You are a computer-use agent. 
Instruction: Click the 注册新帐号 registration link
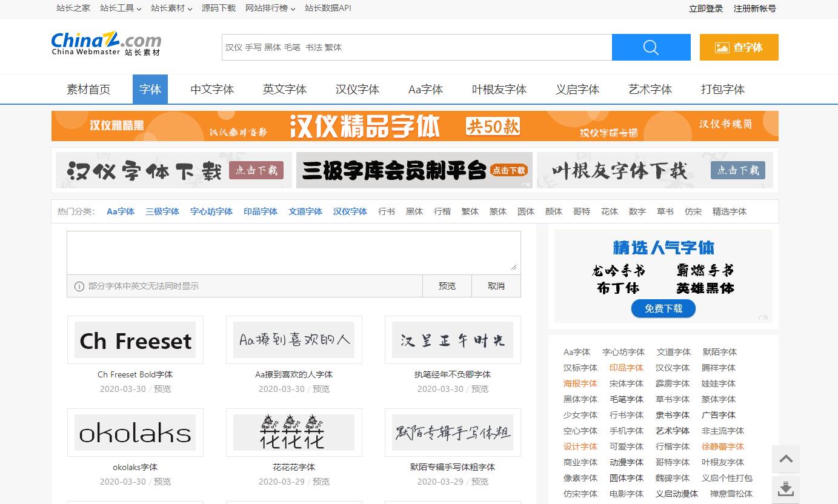[x=754, y=8]
